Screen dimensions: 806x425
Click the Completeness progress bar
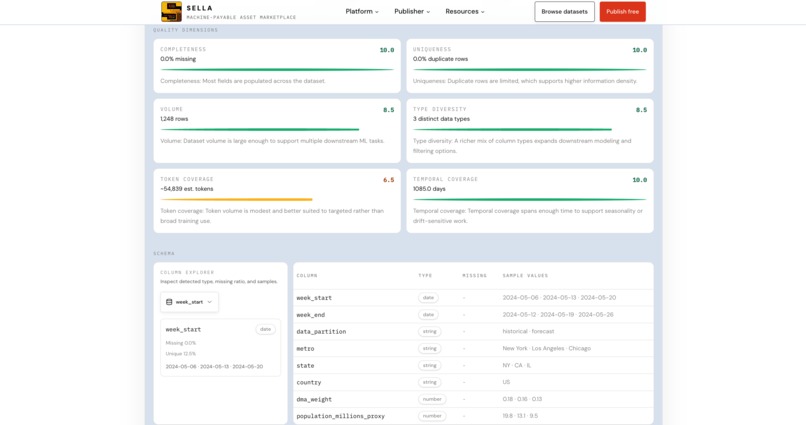pyautogui.click(x=277, y=70)
